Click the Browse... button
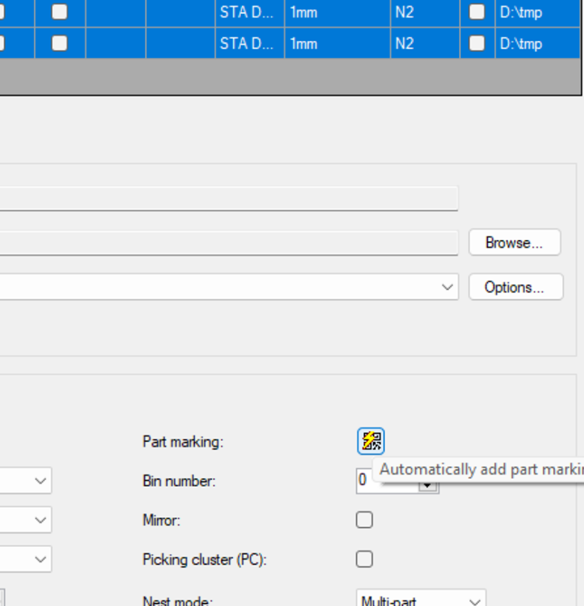 [x=514, y=242]
